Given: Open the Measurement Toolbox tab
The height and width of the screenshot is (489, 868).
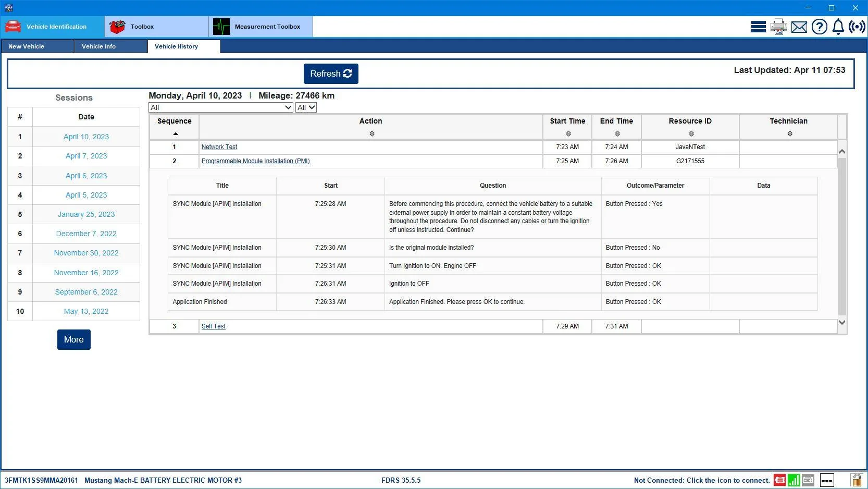Looking at the screenshot, I should [x=261, y=27].
